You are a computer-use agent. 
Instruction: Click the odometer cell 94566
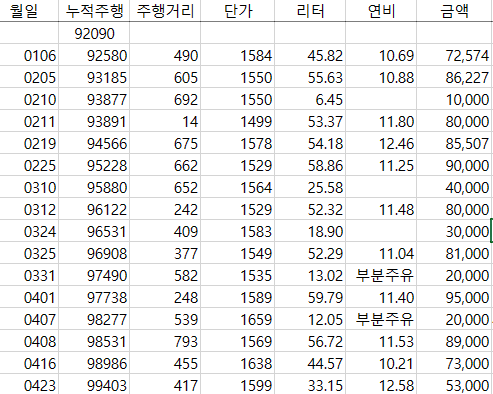click(94, 143)
